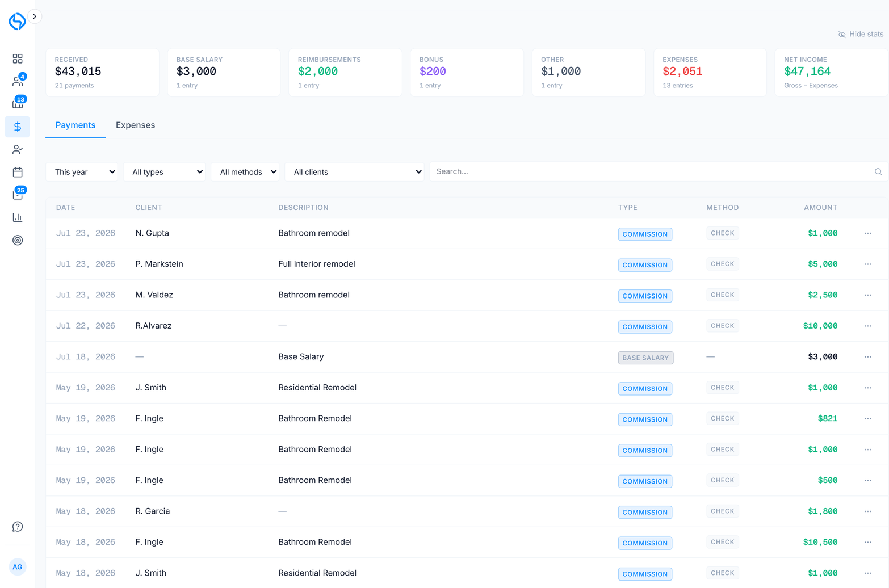Screen dimensions: 889x588
Task: Open the All methods dropdown
Action: tap(245, 172)
